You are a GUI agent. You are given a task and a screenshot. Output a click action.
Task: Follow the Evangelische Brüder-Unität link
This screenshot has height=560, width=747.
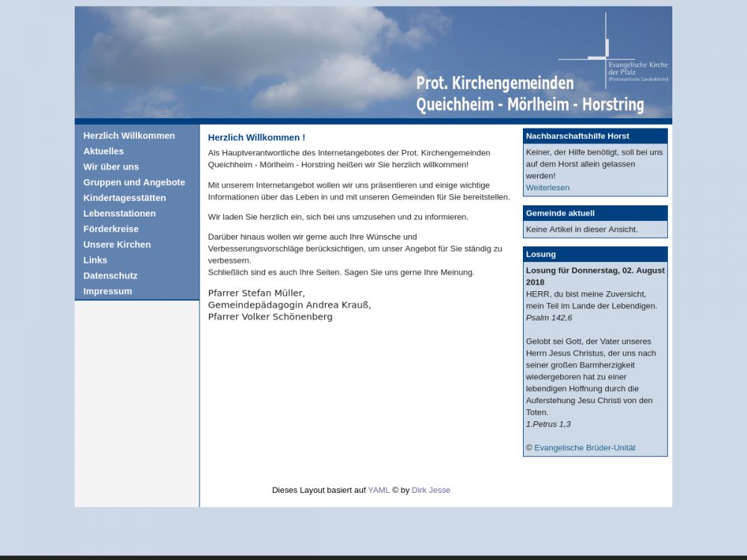(585, 448)
